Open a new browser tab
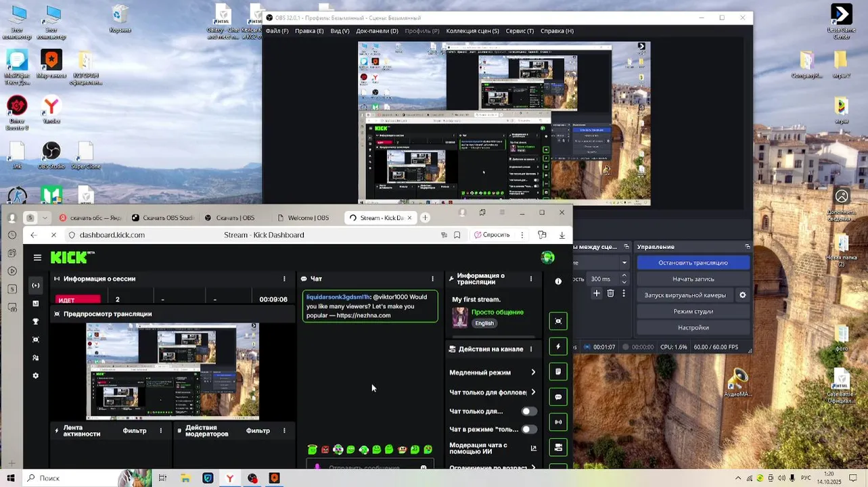The image size is (868, 487). pyautogui.click(x=425, y=218)
